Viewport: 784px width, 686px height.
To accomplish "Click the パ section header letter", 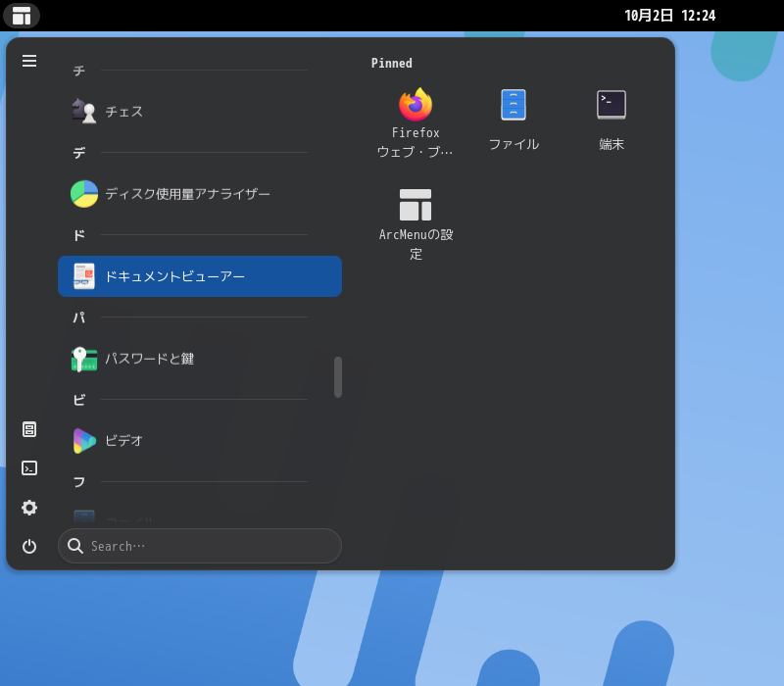I will [79, 318].
